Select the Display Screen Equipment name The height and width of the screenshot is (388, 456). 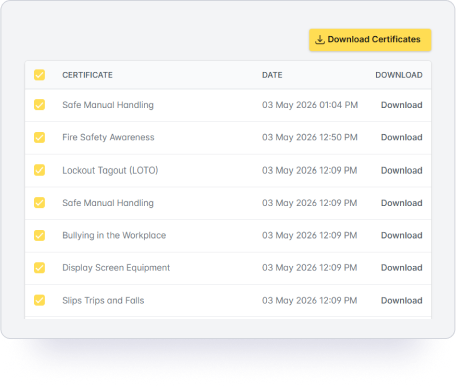pos(116,268)
